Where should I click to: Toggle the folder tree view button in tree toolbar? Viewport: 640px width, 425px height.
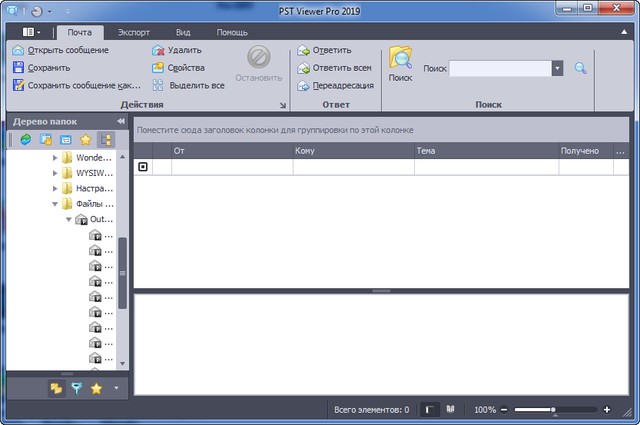[x=105, y=139]
